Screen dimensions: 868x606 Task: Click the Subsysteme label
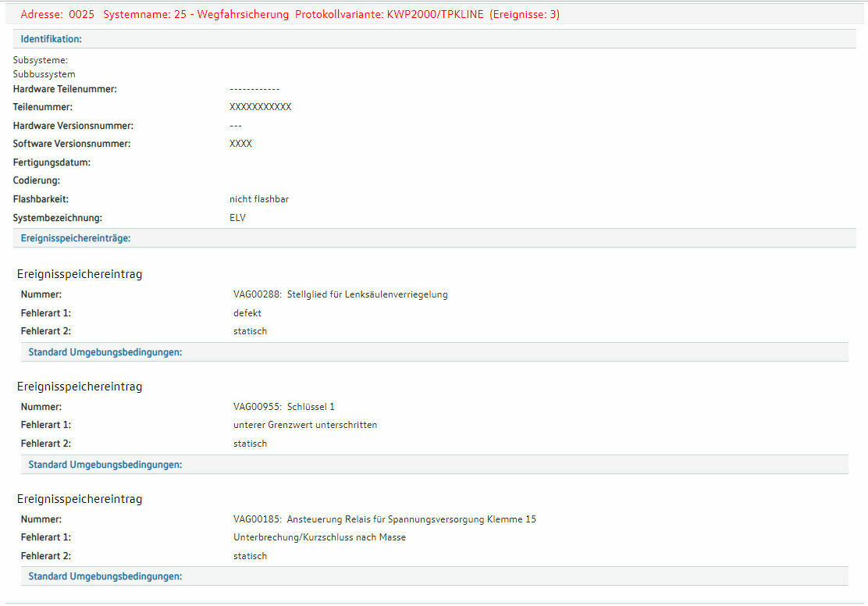pos(41,59)
